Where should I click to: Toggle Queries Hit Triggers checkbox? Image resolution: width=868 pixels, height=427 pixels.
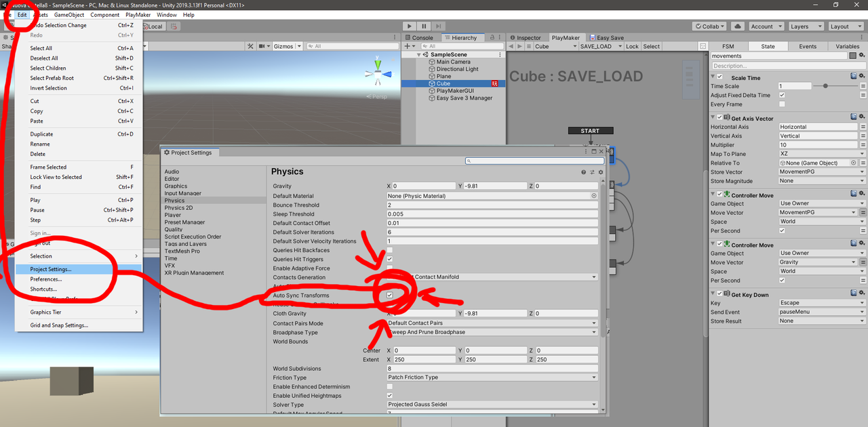[390, 259]
